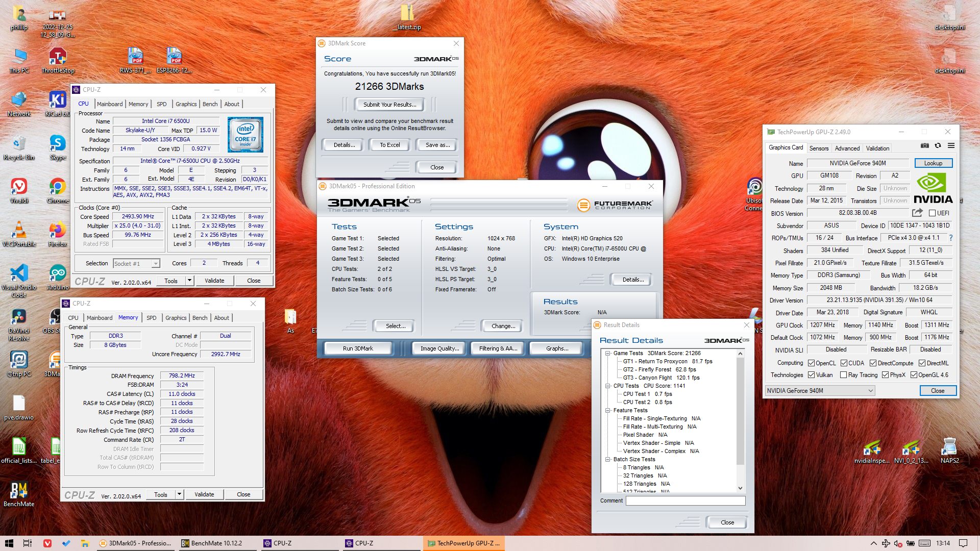Click Run 3DMark button
980x551 pixels.
358,348
